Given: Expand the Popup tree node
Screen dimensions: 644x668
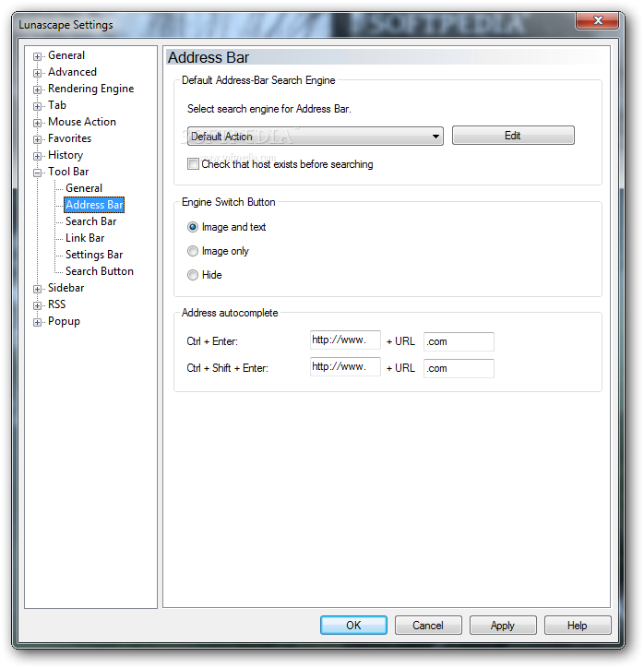Looking at the screenshot, I should tap(38, 323).
